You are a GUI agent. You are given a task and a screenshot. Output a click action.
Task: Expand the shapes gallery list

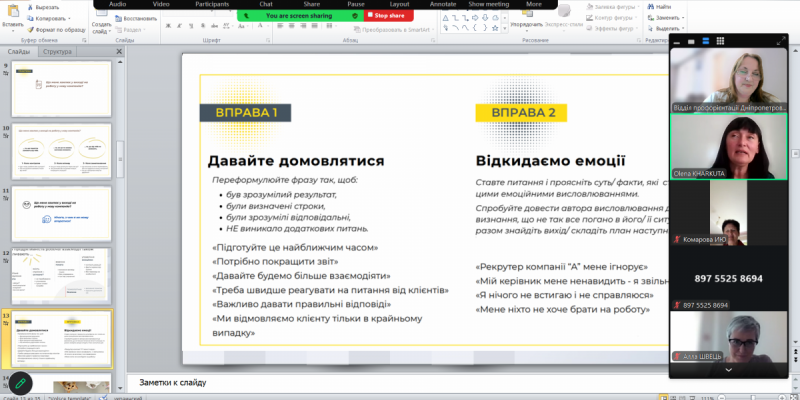(x=505, y=30)
